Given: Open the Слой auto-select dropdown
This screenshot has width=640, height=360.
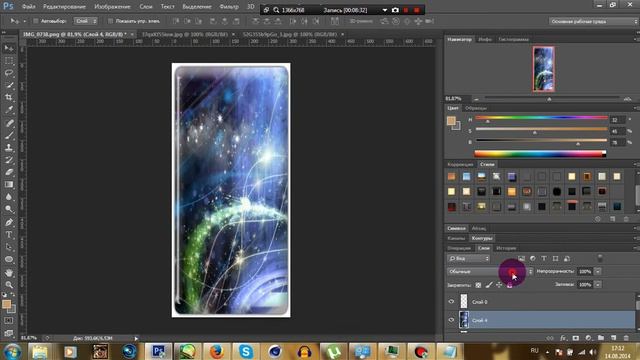Looking at the screenshot, I should (86, 21).
